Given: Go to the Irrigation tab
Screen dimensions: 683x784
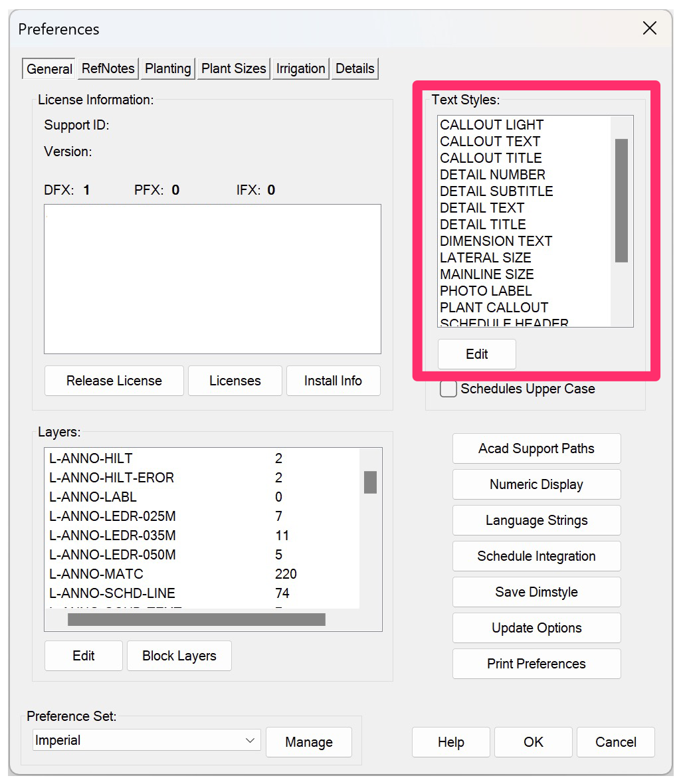Looking at the screenshot, I should click(x=300, y=68).
